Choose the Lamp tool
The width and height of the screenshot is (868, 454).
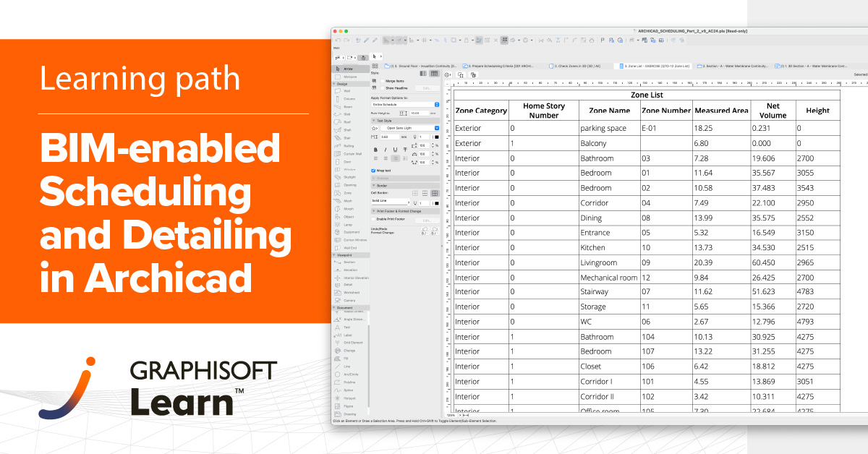tap(349, 224)
